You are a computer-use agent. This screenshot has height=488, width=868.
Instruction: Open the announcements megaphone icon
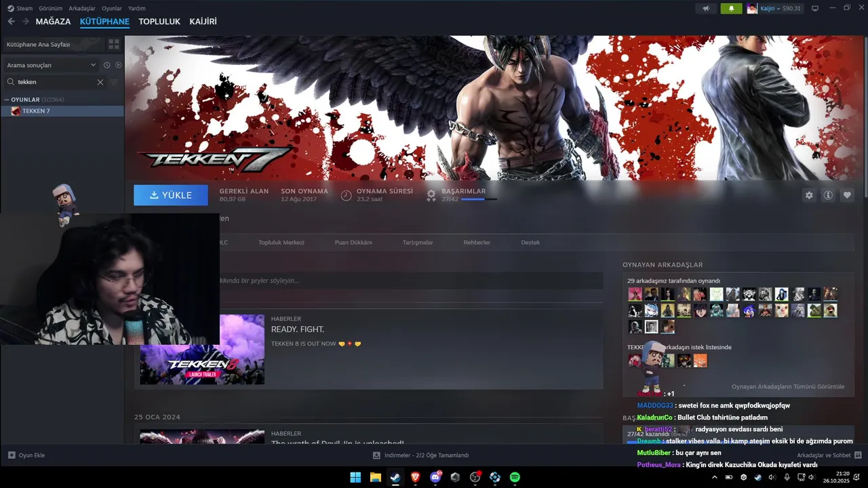pos(706,8)
